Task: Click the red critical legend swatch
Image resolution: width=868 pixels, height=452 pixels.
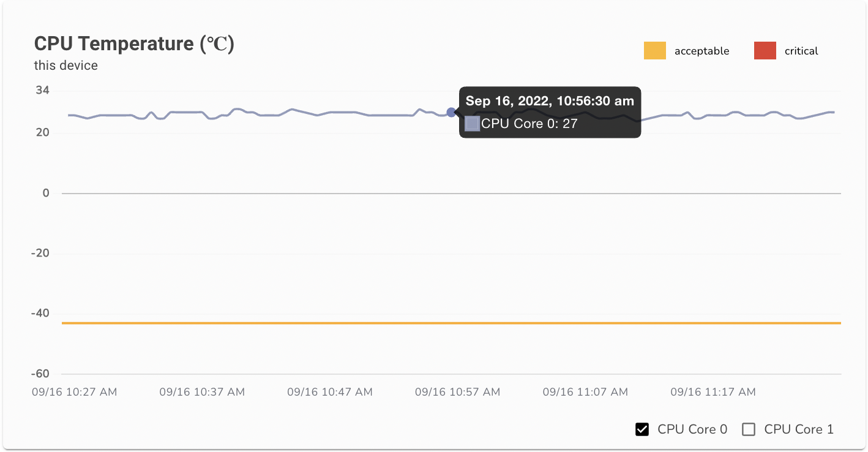Action: (x=765, y=51)
